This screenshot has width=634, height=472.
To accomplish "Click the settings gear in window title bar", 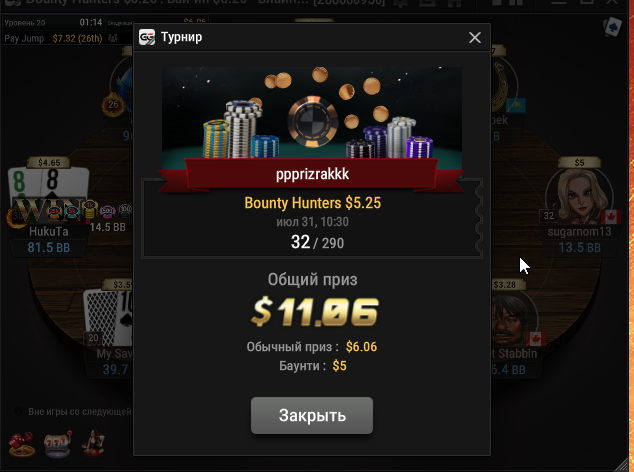I will (x=400, y=3).
